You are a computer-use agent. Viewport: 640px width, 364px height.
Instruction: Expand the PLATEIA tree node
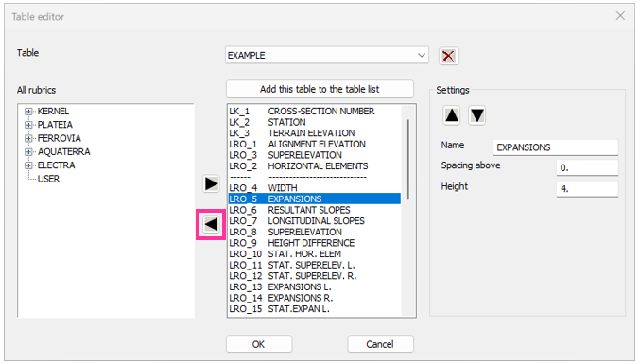coord(28,125)
